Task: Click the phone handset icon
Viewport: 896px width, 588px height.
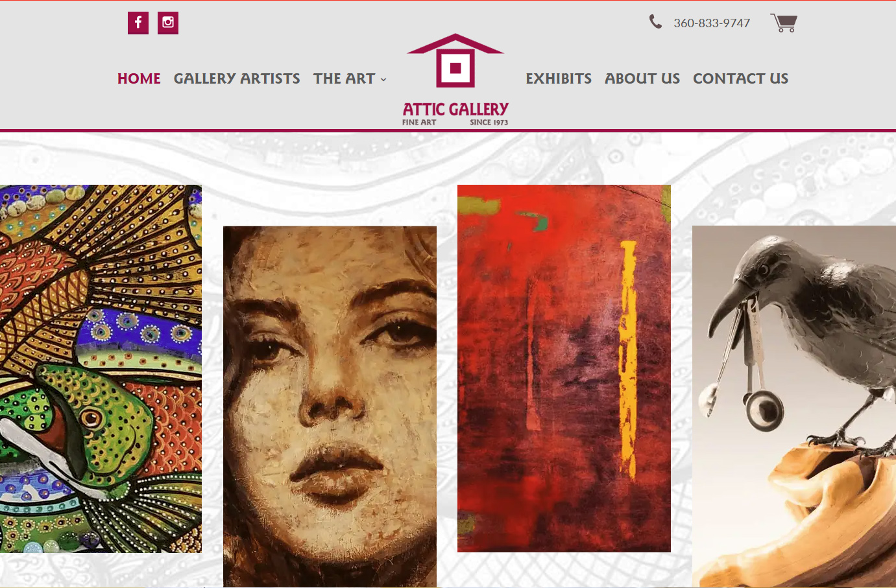Action: pyautogui.click(x=656, y=22)
